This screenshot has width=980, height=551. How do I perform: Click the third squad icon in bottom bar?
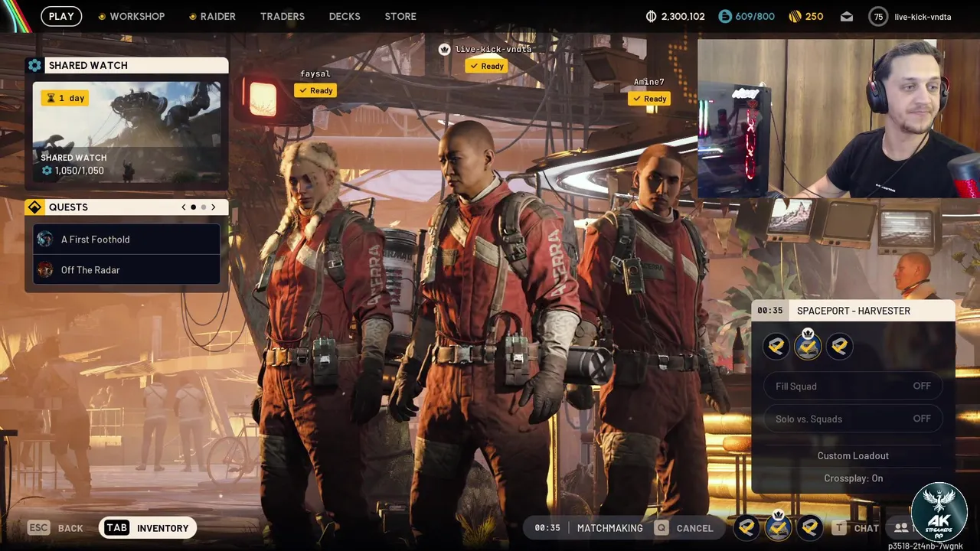(810, 527)
